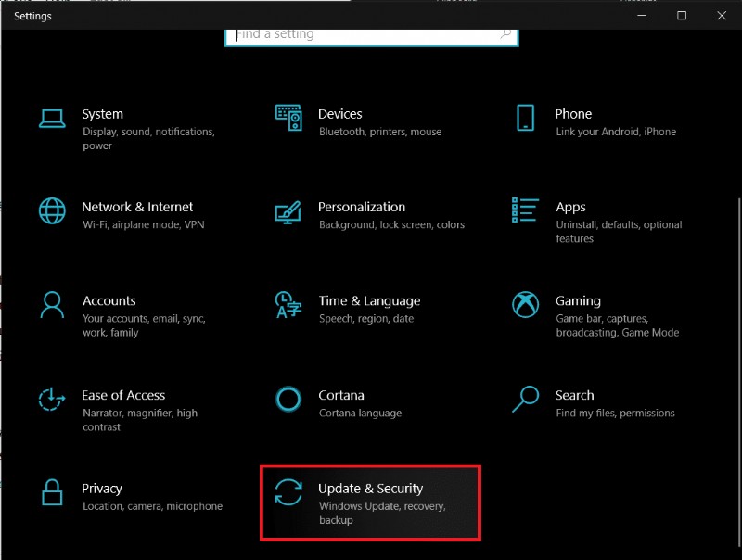Open the Network & Internet label
742x560 pixels.
137,207
